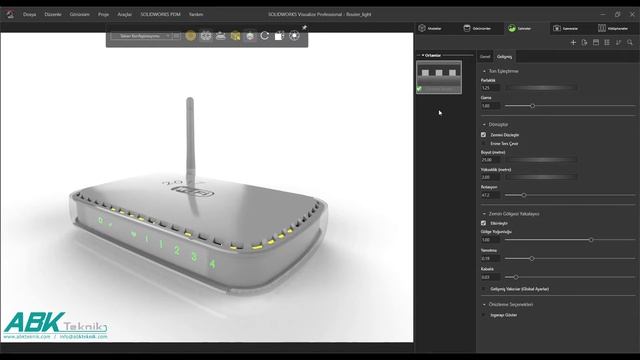Switch to the Kameralar palette tab
Viewport: 640px width, 360px height.
tap(565, 28)
